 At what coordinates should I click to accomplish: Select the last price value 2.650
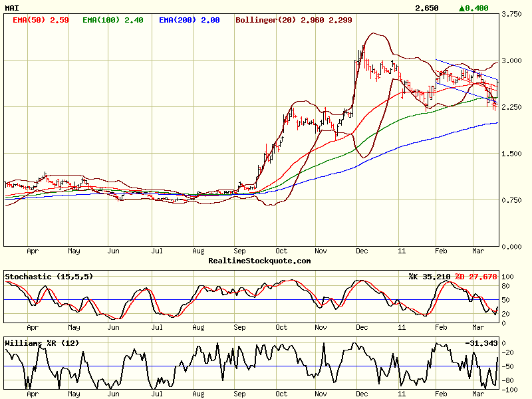click(427, 8)
